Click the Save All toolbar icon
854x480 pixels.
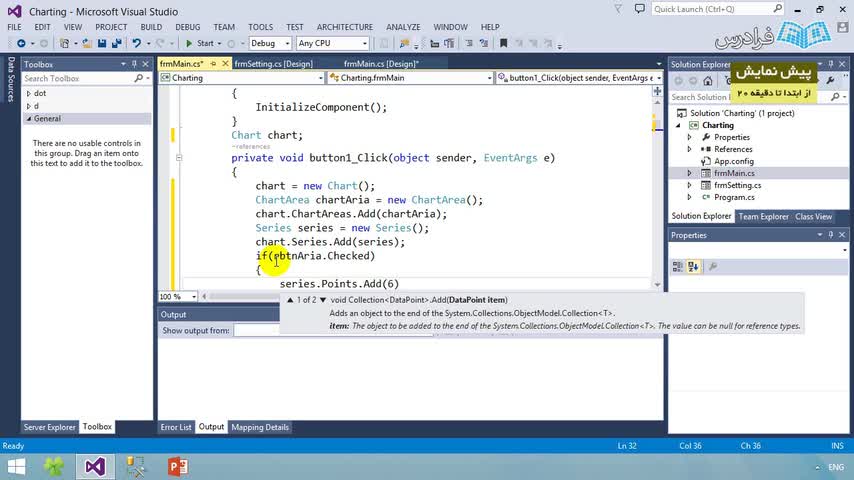[117, 43]
